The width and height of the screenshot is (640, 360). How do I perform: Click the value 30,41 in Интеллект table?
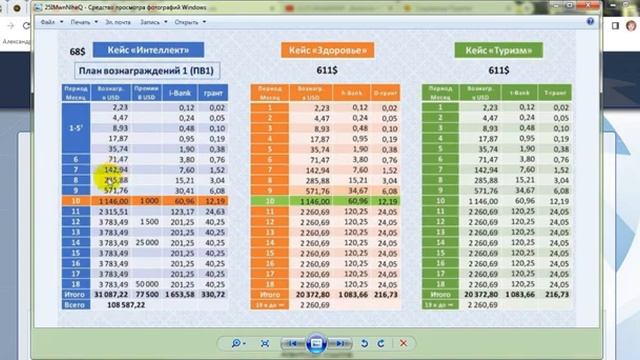point(184,191)
